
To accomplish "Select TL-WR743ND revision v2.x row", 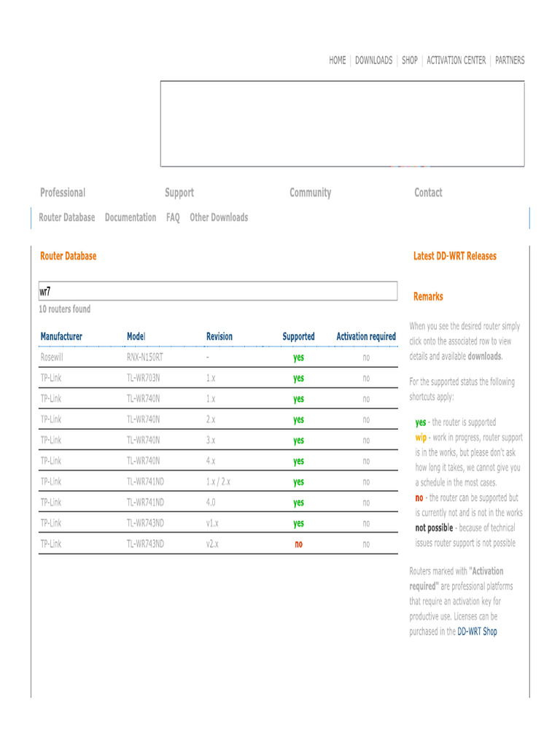I will tap(218, 544).
